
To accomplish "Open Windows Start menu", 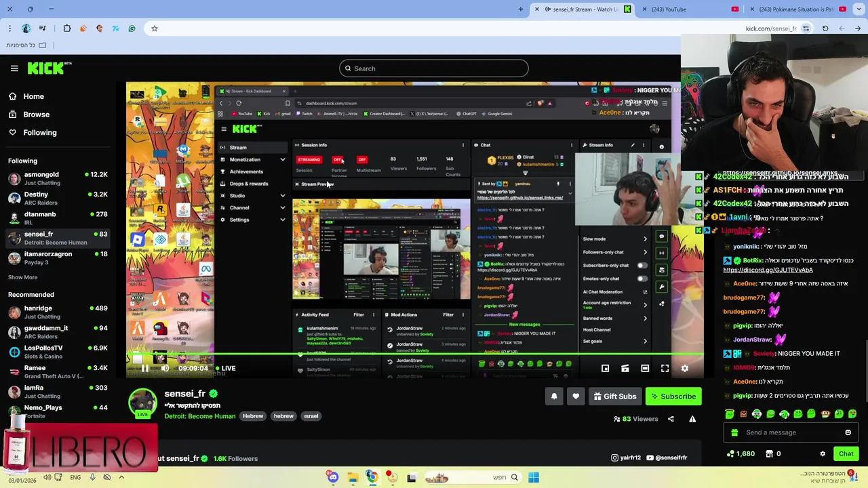I will [x=534, y=478].
